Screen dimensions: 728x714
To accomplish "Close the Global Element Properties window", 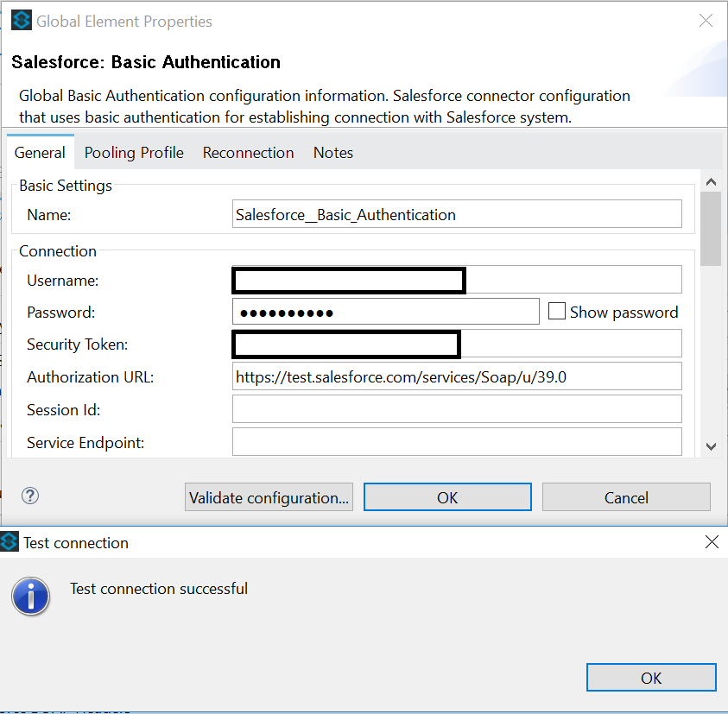I will [706, 21].
